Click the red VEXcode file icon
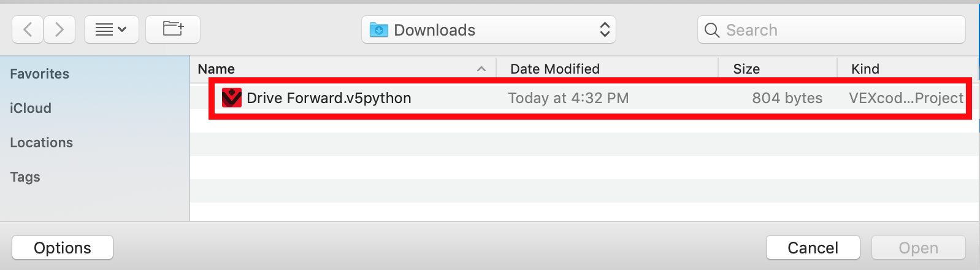Viewport: 980px width, 270px height. tap(231, 98)
